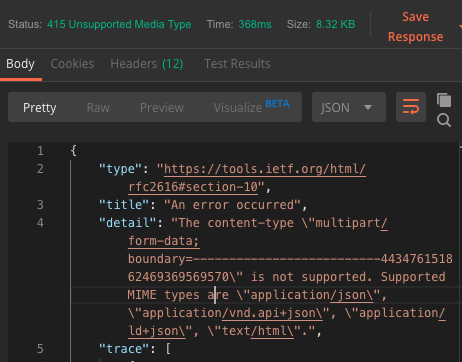Screen dimensions: 462x362
Task: Select the Preview view
Action: (162, 108)
